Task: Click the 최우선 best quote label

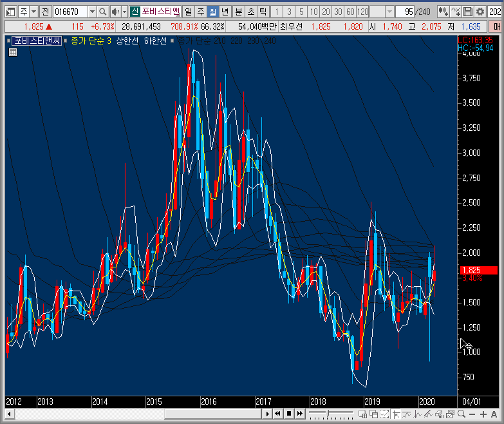Action: [291, 26]
